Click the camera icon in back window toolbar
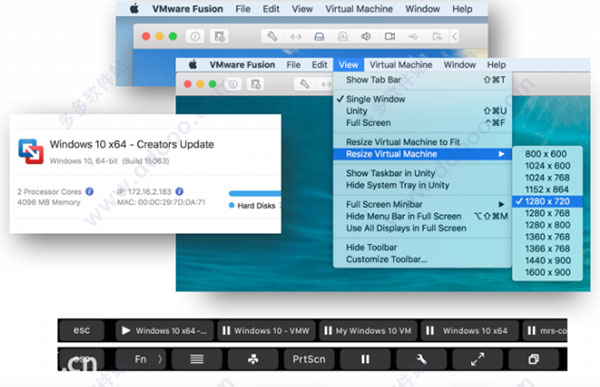Viewport: 600px width, 387px height. pos(390,36)
